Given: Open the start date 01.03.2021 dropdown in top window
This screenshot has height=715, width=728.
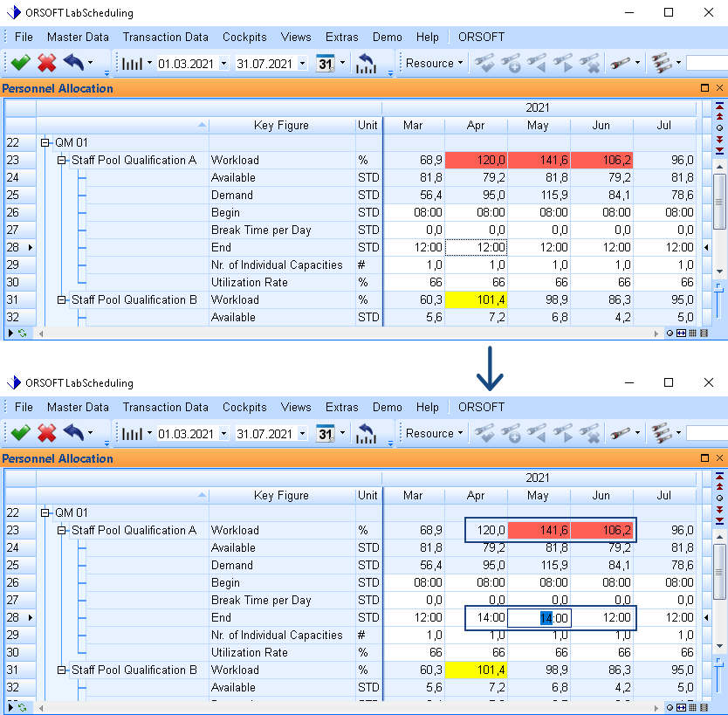Looking at the screenshot, I should [224, 64].
